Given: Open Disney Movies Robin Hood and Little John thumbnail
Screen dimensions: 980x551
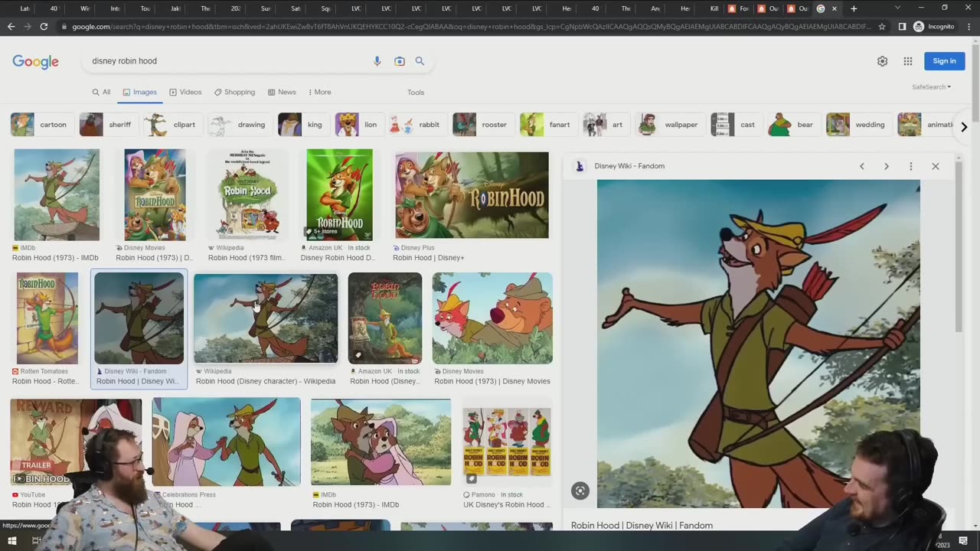Looking at the screenshot, I should 492,318.
